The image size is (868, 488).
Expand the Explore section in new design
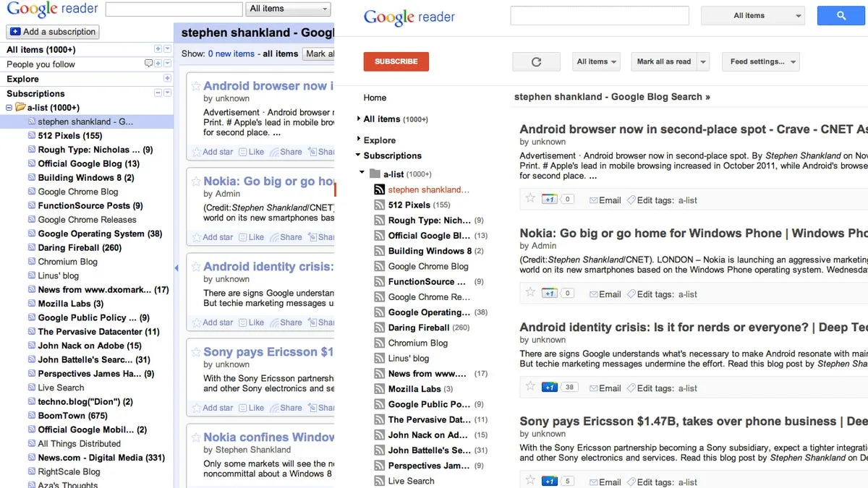click(x=358, y=140)
